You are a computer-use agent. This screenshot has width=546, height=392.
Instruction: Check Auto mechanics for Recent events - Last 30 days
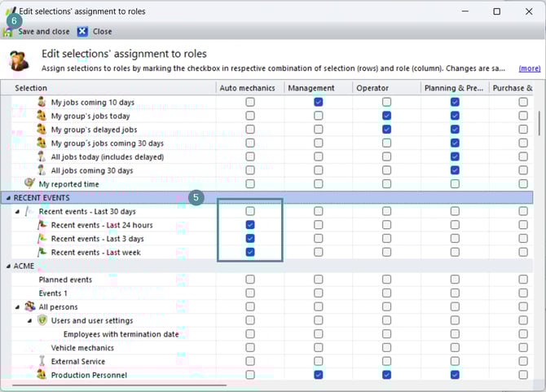click(250, 211)
